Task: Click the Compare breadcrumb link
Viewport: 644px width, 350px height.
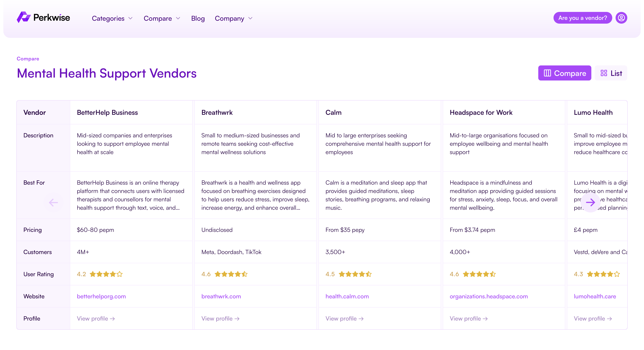Action: (28, 59)
